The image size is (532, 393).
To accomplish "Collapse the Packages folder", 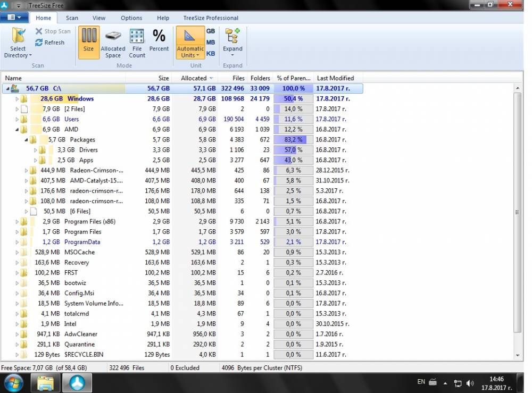I will [26, 140].
